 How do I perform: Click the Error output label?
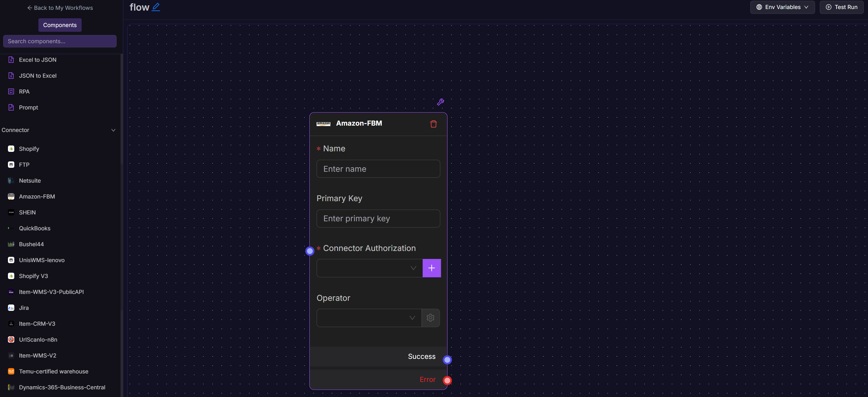(x=427, y=380)
